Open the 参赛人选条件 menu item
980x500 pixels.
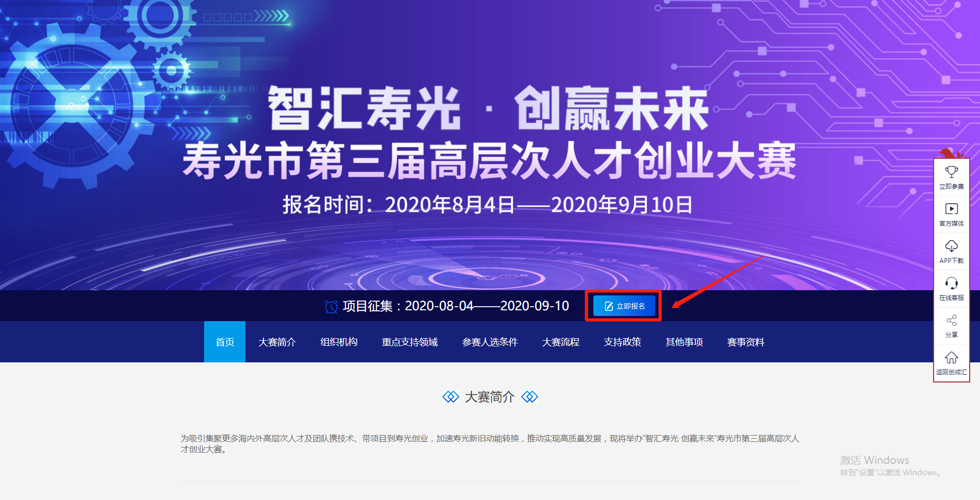[x=490, y=342]
